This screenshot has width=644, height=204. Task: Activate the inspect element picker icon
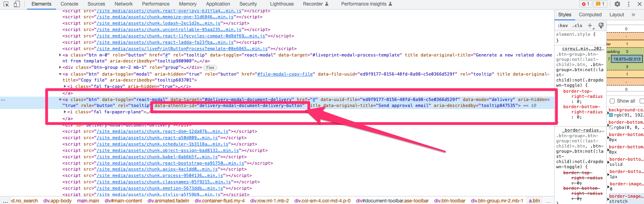pyautogui.click(x=6, y=4)
